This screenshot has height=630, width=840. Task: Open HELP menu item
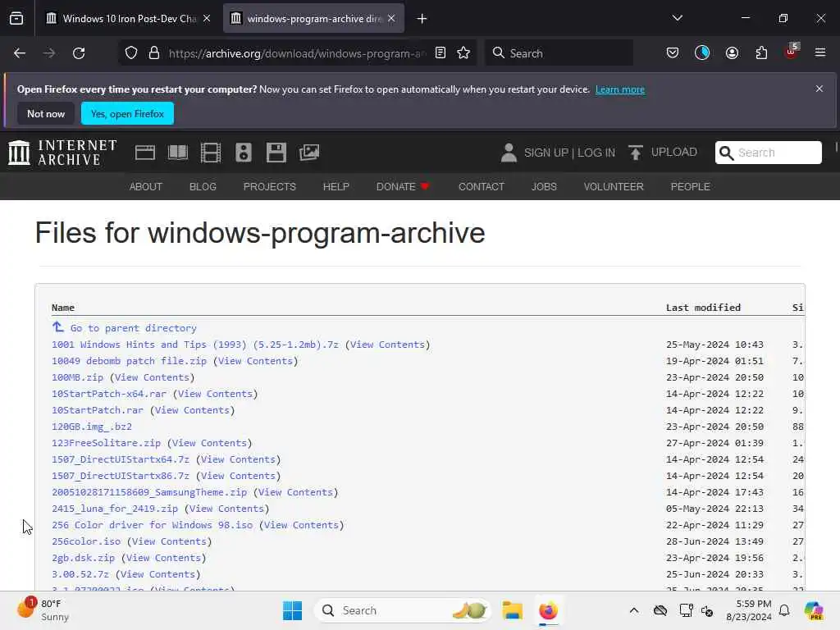click(336, 186)
